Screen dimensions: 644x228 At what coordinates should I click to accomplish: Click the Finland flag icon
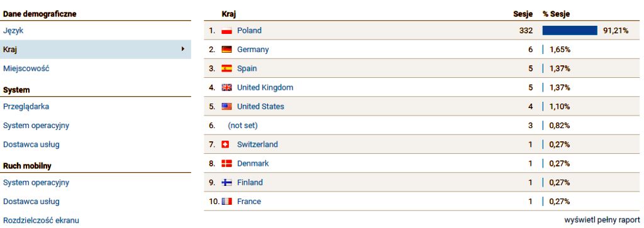click(x=226, y=183)
